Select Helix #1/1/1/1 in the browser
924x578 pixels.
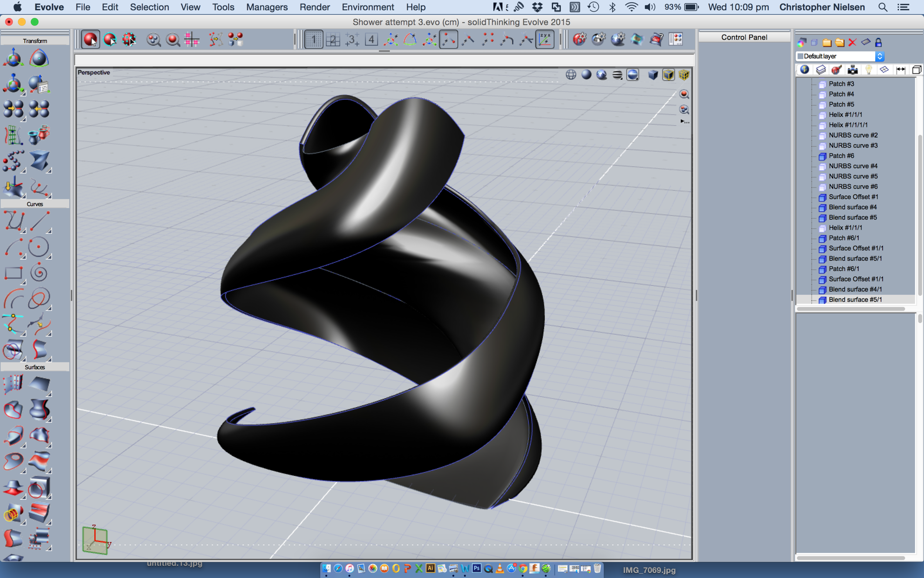click(x=848, y=125)
